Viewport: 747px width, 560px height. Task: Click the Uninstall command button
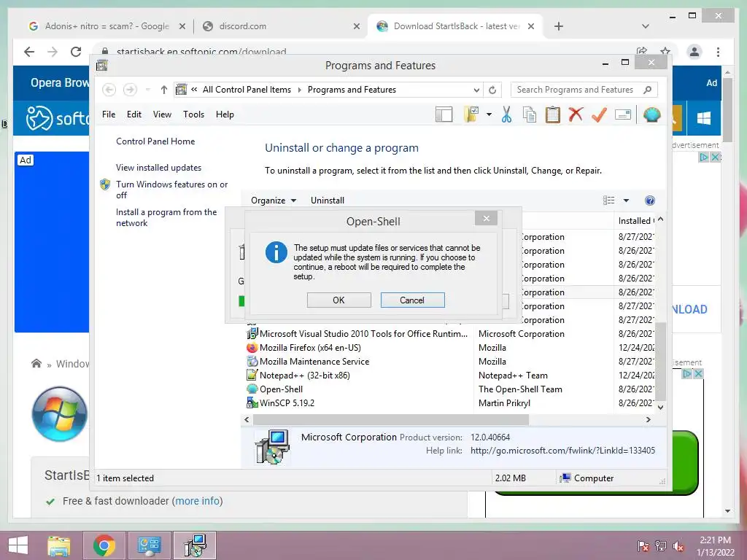click(x=328, y=201)
